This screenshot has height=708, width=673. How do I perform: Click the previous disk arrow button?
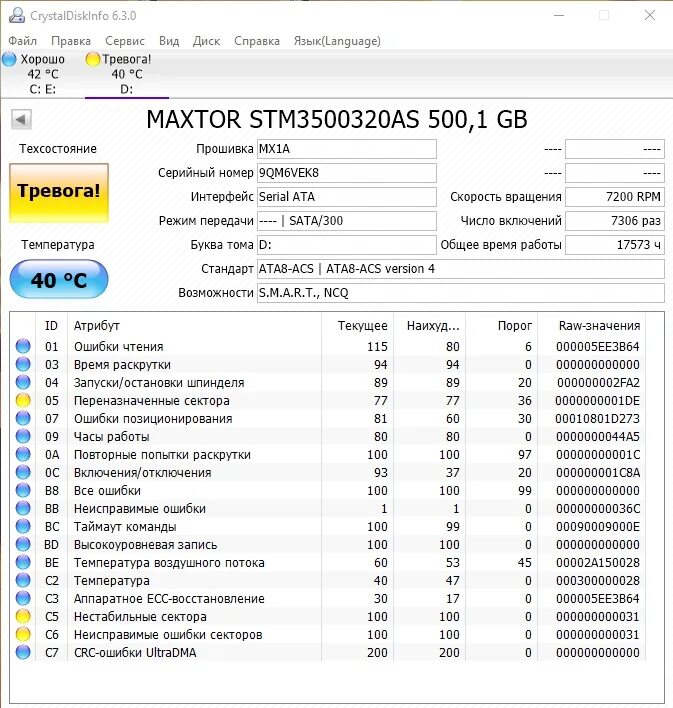[21, 120]
